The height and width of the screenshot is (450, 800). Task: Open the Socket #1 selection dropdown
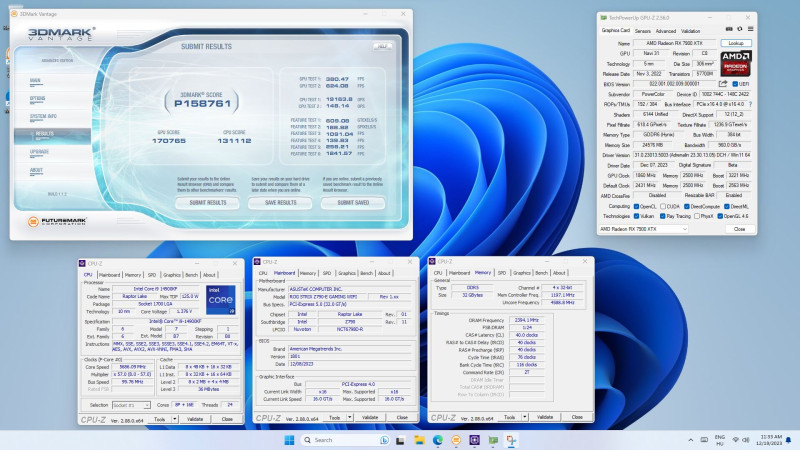[131, 405]
